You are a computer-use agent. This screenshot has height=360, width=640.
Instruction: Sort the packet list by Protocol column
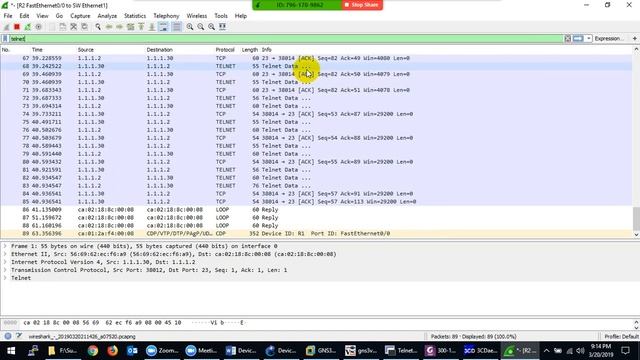point(225,50)
